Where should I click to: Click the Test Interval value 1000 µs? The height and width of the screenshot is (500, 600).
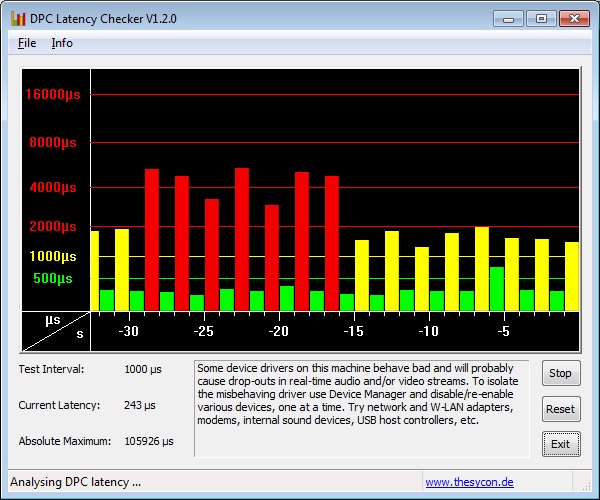coord(143,370)
